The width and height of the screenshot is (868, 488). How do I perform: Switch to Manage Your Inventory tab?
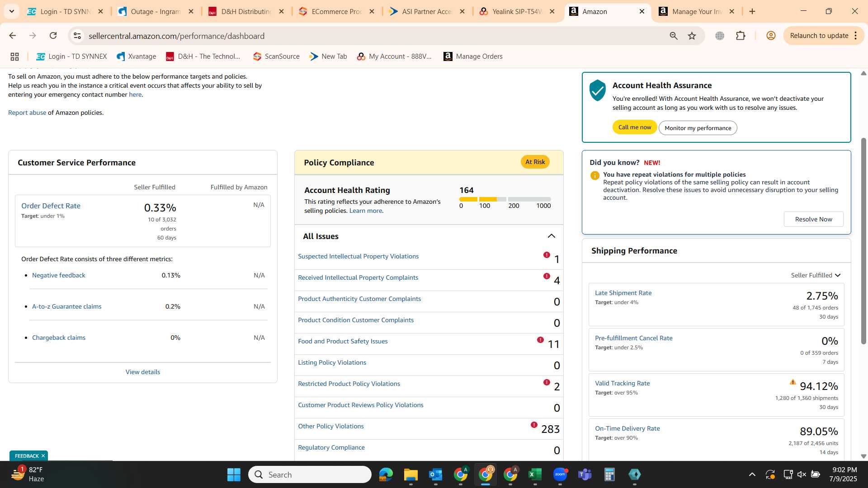coord(697,11)
